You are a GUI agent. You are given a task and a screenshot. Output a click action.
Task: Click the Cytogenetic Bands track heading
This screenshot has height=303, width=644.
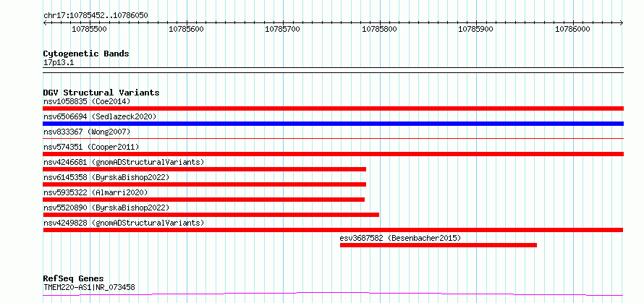[x=86, y=54]
